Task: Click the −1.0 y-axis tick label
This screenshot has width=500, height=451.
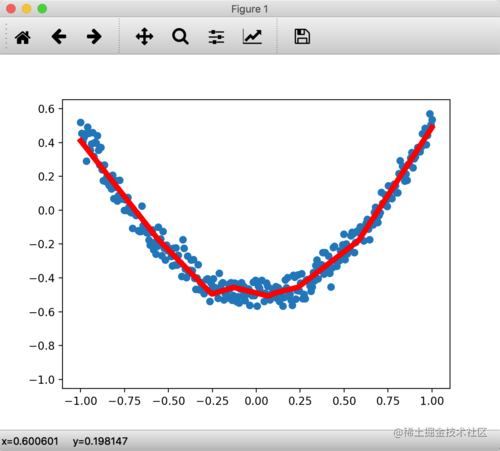Action: click(x=42, y=380)
